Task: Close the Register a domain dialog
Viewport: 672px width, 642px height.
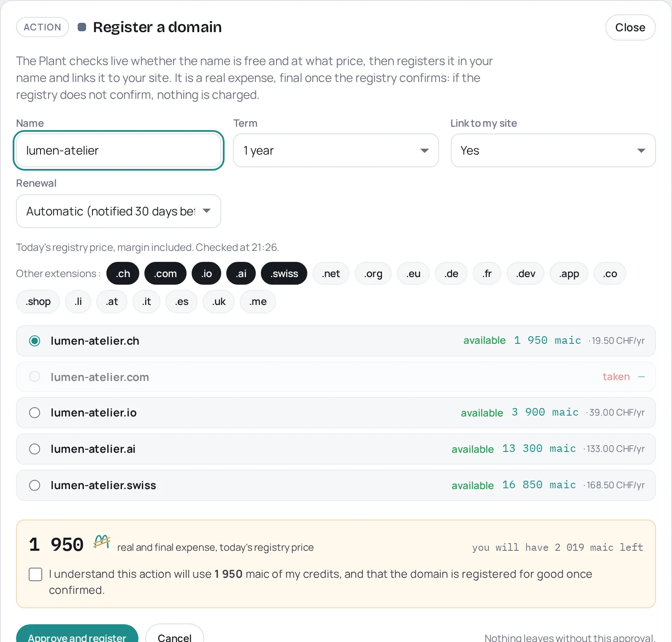Action: coord(630,27)
